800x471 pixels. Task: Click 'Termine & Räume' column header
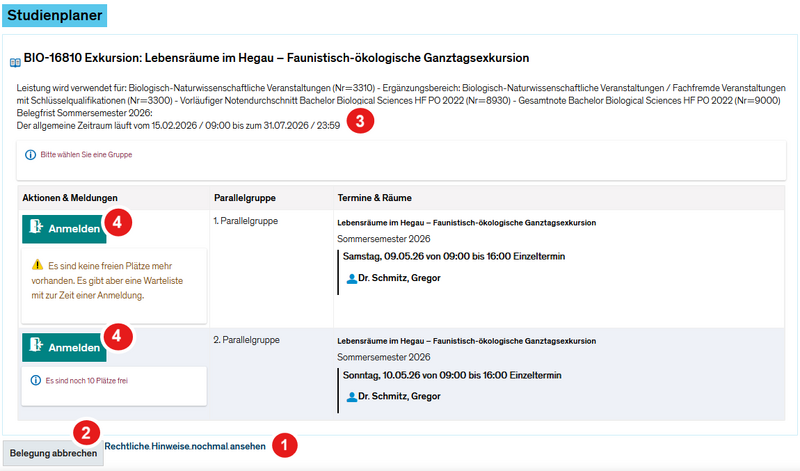[374, 198]
